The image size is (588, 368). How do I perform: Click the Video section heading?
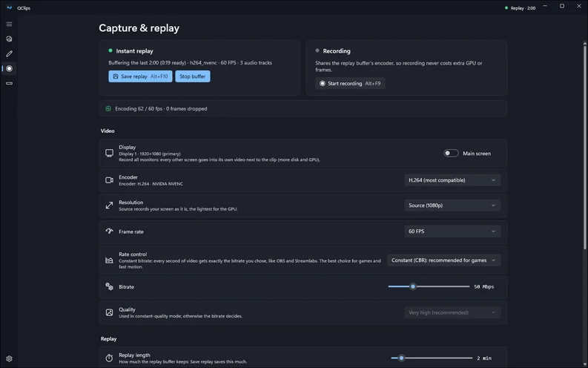click(x=108, y=131)
